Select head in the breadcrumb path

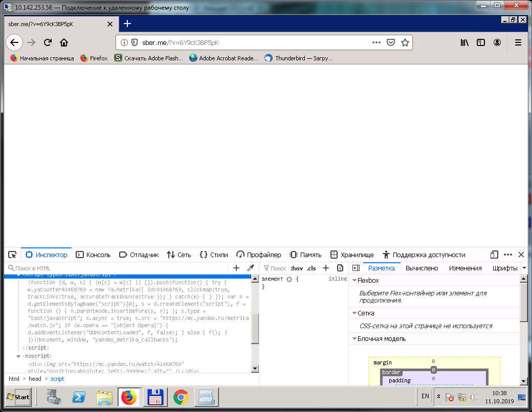(35, 379)
